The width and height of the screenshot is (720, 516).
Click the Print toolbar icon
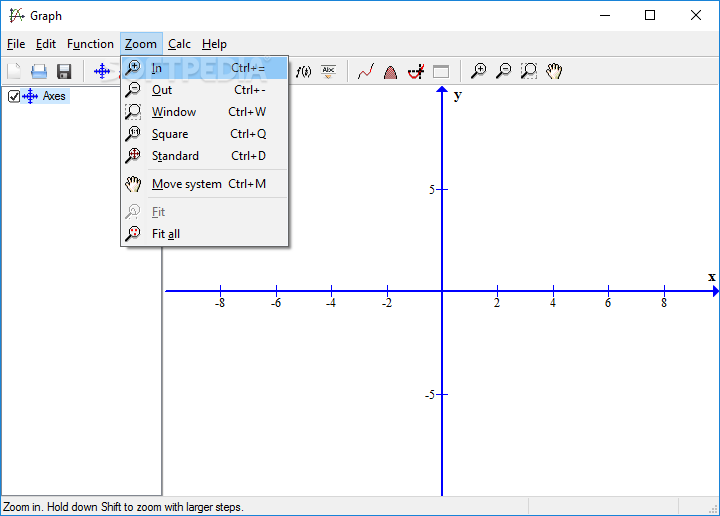(39, 71)
